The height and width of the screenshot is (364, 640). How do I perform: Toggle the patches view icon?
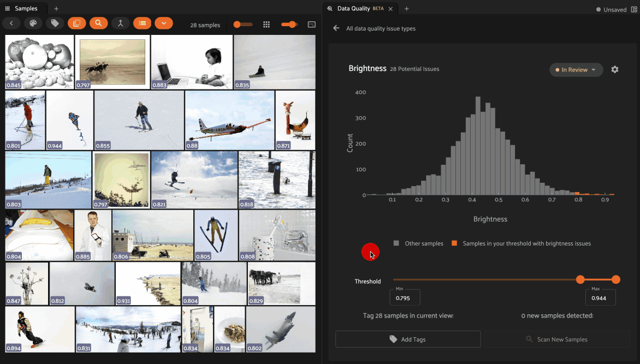[x=77, y=23]
